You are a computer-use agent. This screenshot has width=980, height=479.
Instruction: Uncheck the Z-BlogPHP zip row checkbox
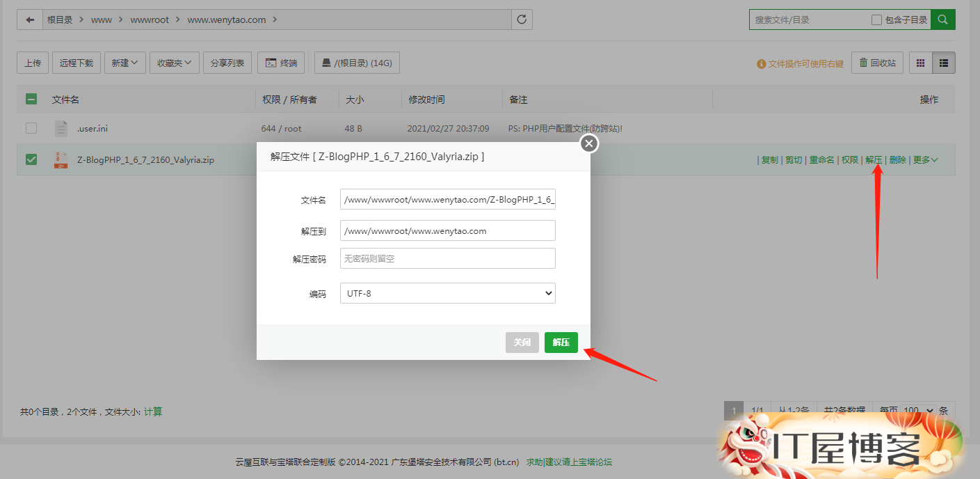(31, 159)
